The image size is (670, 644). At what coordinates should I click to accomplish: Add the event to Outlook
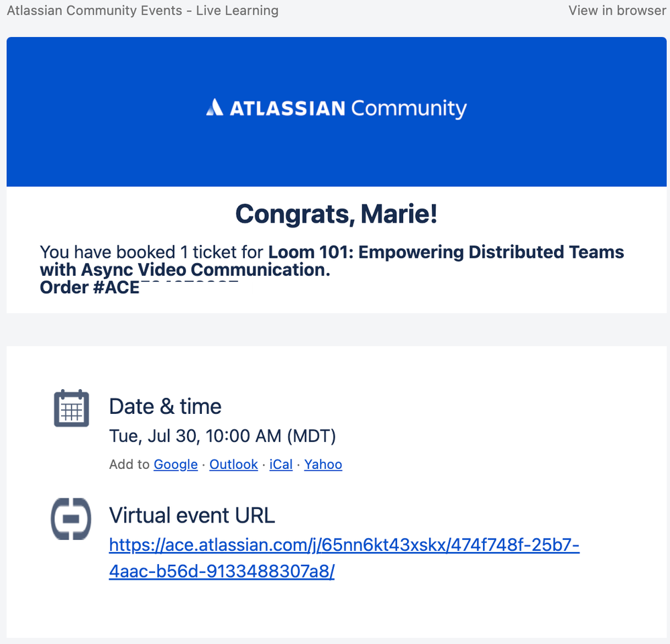tap(233, 464)
